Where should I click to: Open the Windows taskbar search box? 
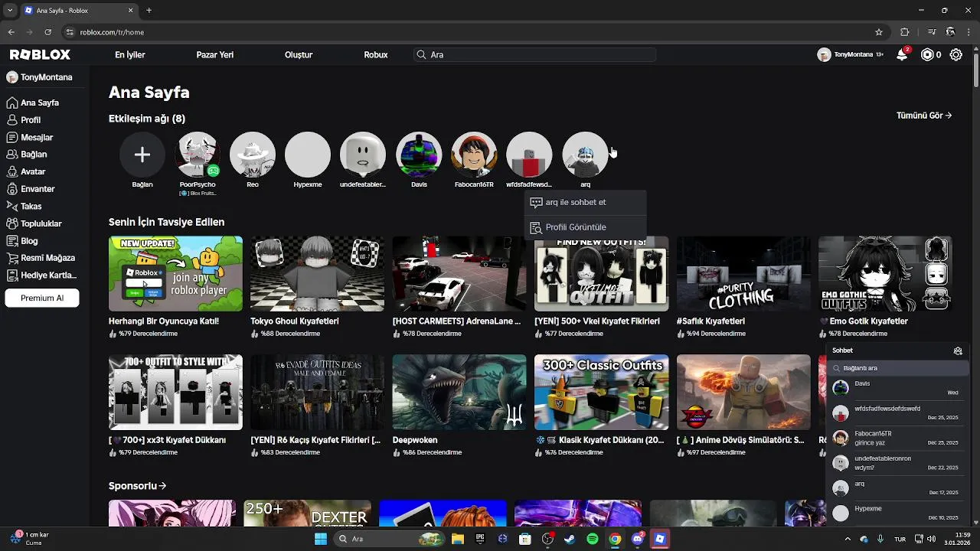[390, 539]
